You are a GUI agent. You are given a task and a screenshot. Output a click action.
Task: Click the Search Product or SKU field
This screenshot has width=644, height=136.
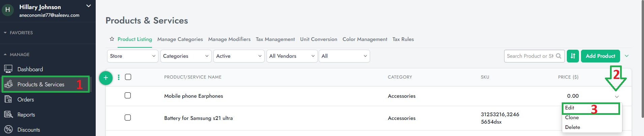click(530, 56)
